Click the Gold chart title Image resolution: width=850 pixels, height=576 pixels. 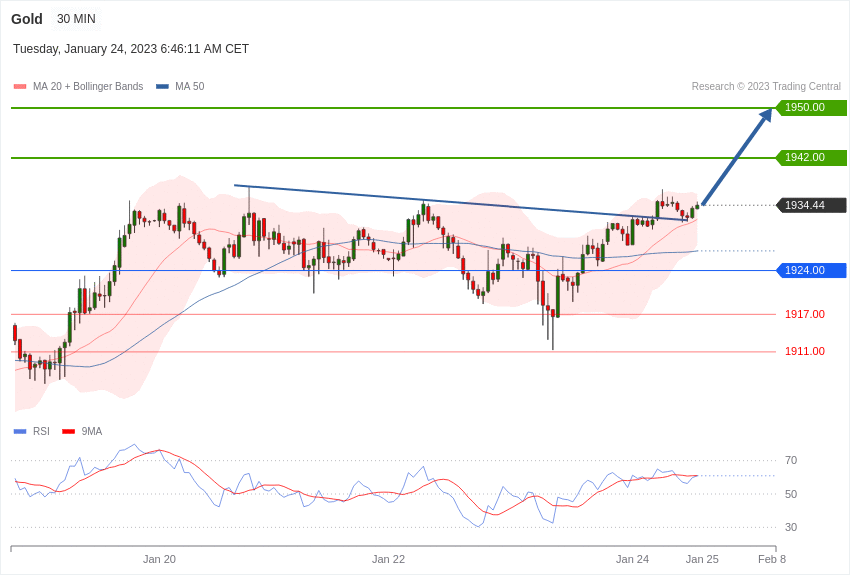click(27, 19)
